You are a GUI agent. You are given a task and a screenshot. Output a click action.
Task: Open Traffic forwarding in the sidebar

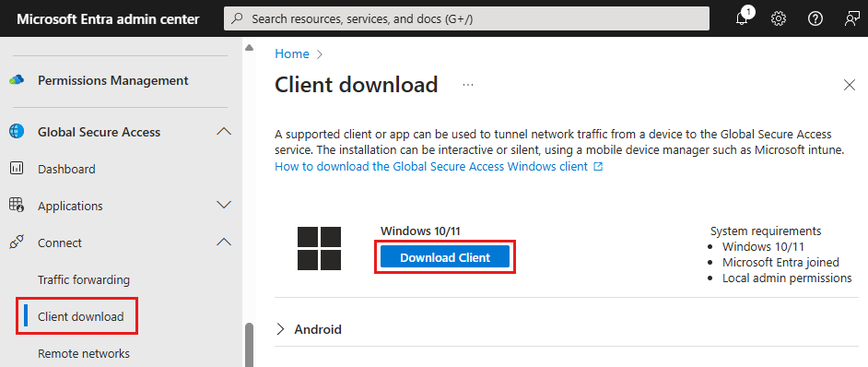[84, 280]
